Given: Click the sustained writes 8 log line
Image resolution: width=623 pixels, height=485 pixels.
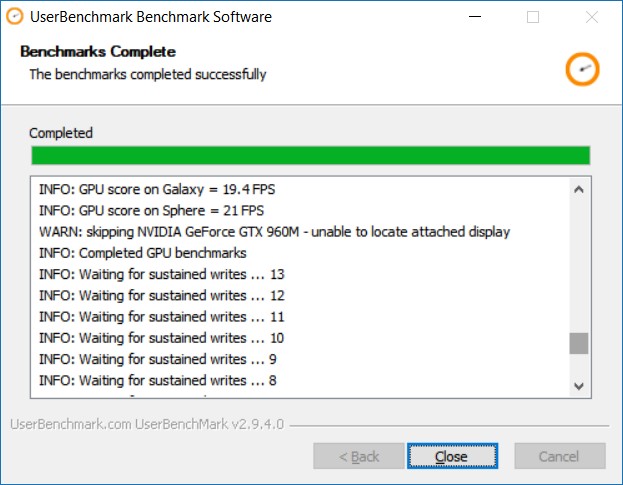Looking at the screenshot, I should pyautogui.click(x=158, y=380).
